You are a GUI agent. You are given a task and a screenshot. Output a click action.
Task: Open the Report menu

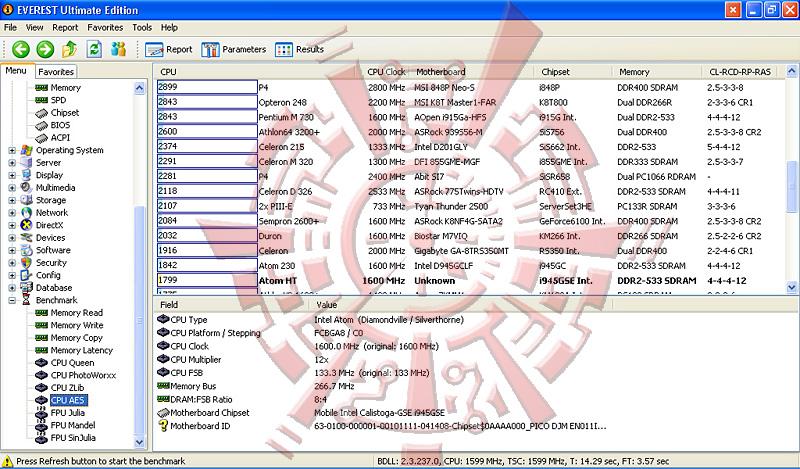pos(65,28)
